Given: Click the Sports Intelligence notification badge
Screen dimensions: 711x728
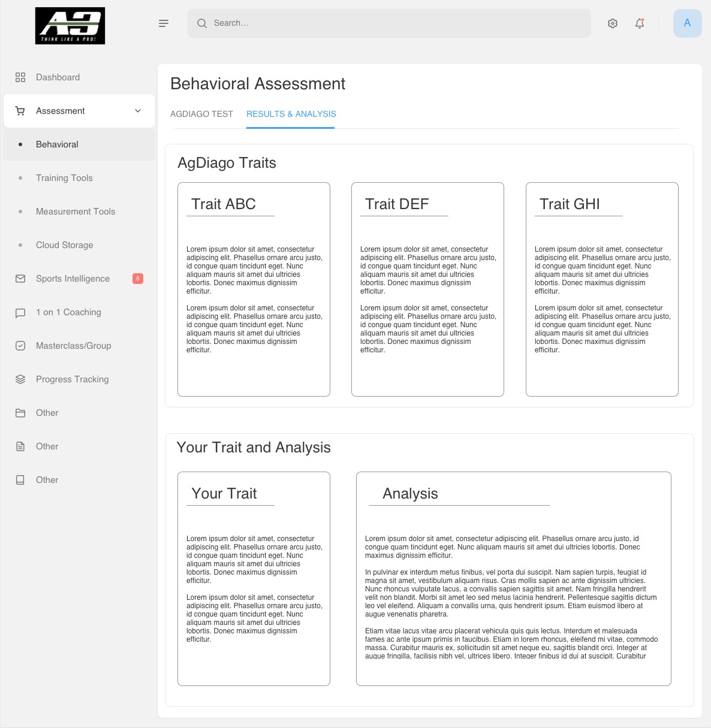Looking at the screenshot, I should (x=138, y=279).
